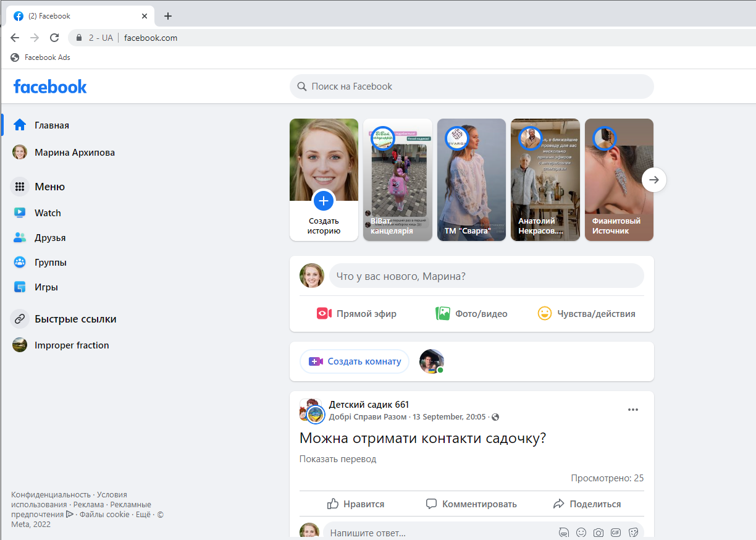This screenshot has width=756, height=540.
Task: Open a new browser tab
Action: [168, 16]
